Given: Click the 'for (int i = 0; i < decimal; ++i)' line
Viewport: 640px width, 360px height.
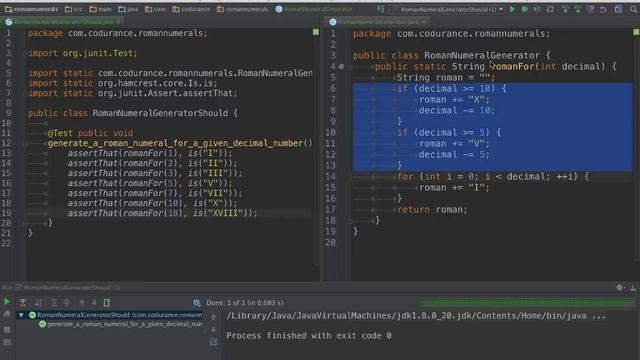Looking at the screenshot, I should (x=493, y=176).
